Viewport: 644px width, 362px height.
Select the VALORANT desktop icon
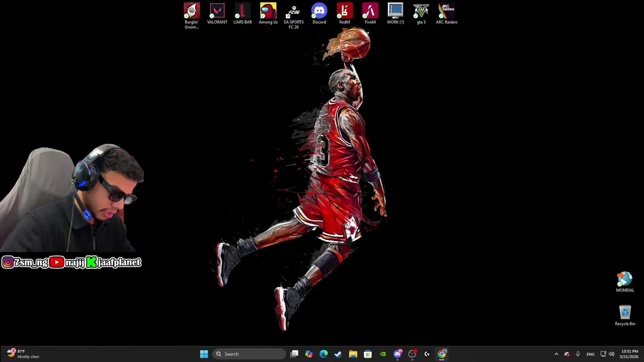(217, 14)
